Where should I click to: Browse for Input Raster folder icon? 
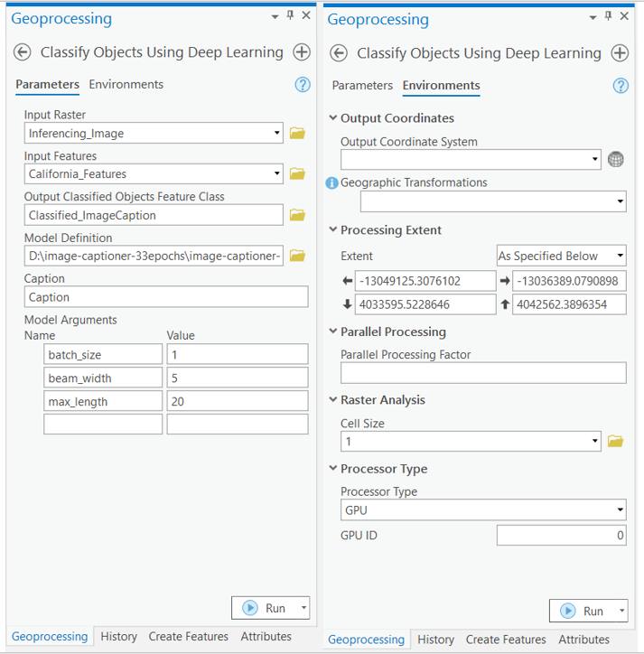(x=297, y=134)
